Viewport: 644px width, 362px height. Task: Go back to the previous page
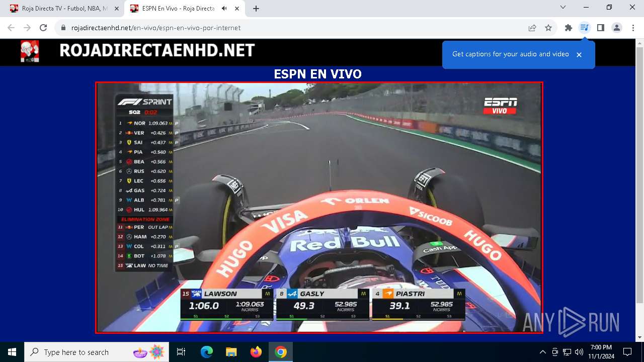[11, 28]
